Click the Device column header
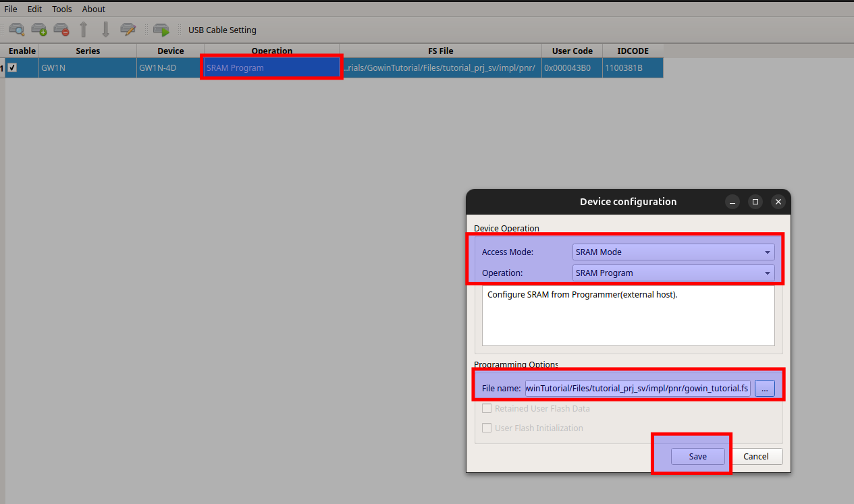 tap(170, 51)
